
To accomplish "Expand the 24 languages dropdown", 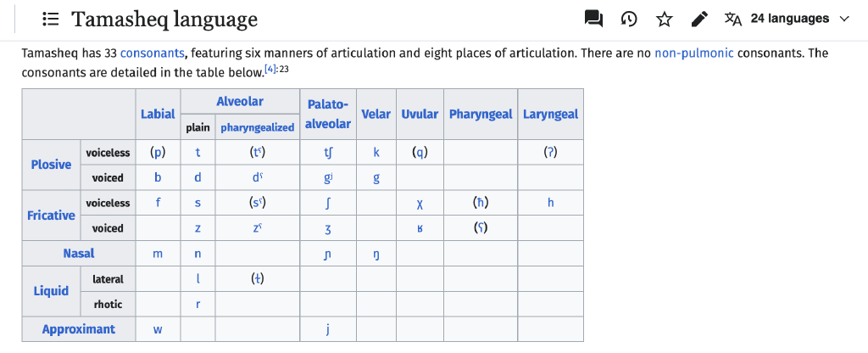I will [x=789, y=19].
